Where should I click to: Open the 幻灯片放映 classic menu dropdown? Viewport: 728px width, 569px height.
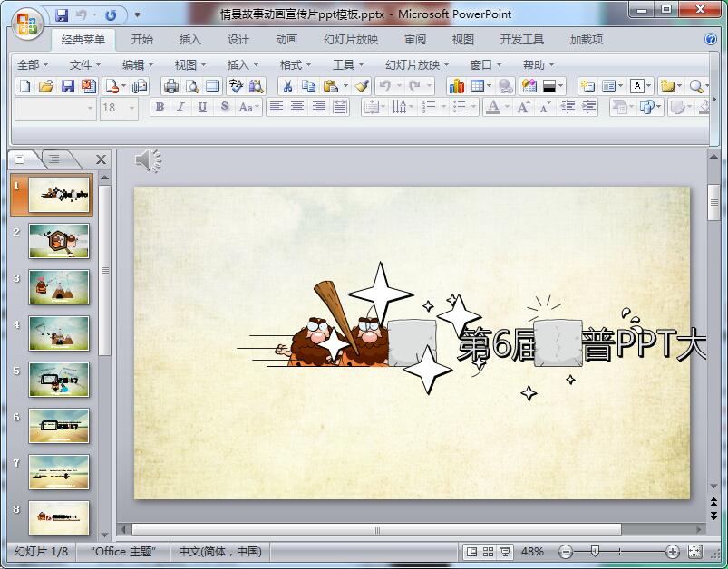(x=417, y=65)
